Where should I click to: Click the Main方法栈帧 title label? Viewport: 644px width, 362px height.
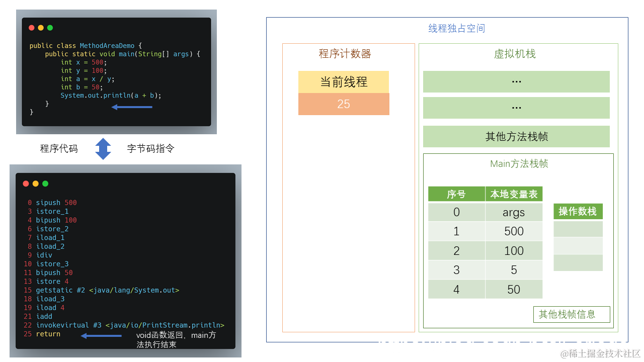pos(519,164)
